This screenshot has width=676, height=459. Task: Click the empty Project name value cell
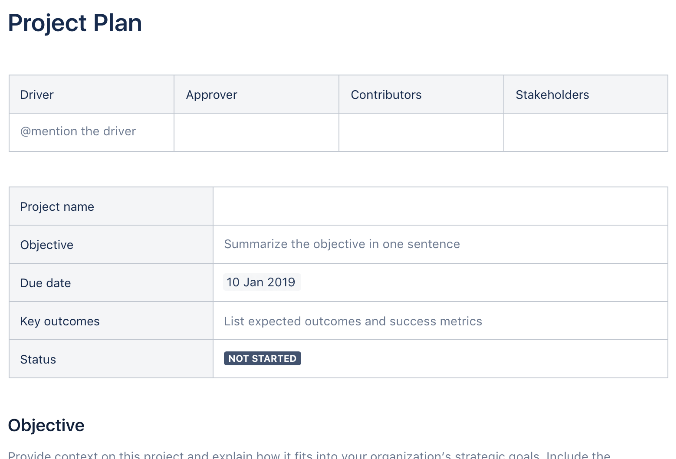[440, 207]
